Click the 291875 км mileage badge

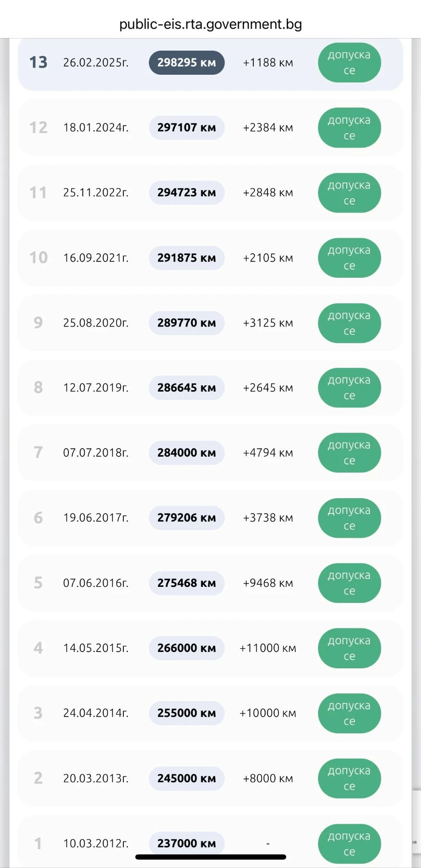tap(186, 258)
